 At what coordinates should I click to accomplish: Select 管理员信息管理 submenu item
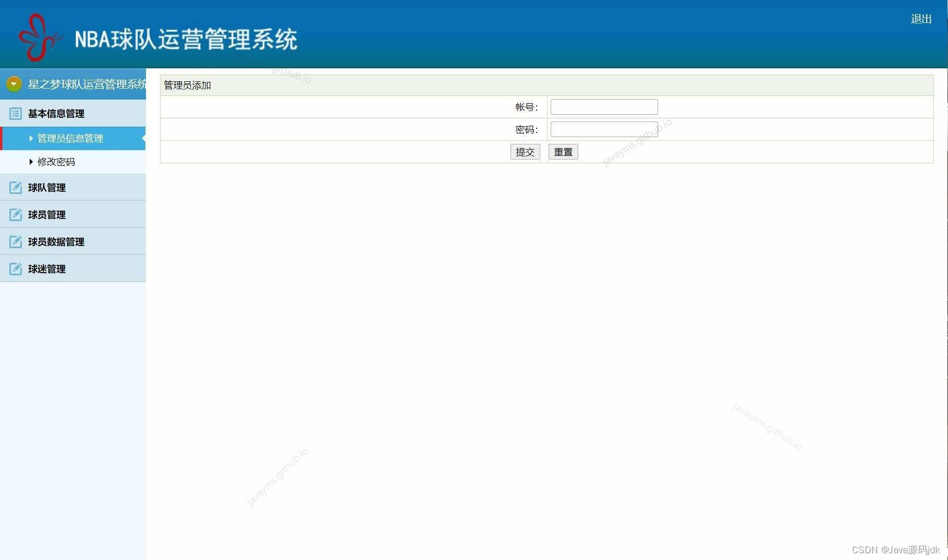click(x=73, y=139)
